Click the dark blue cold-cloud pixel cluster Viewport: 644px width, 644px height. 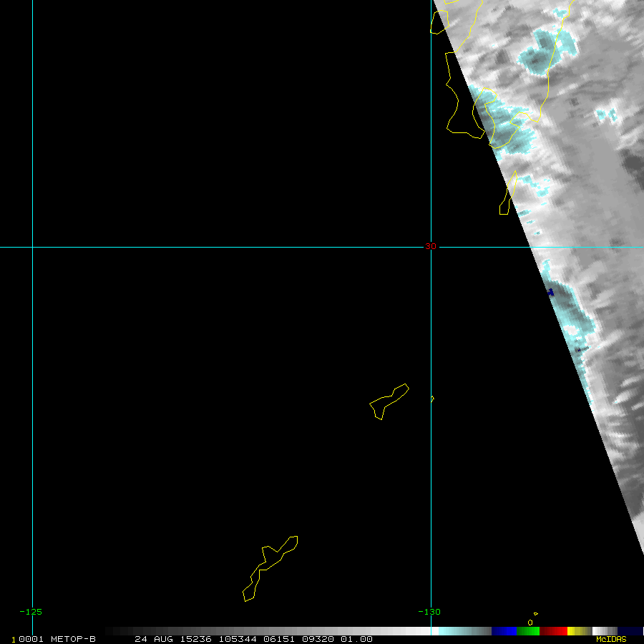click(x=550, y=292)
